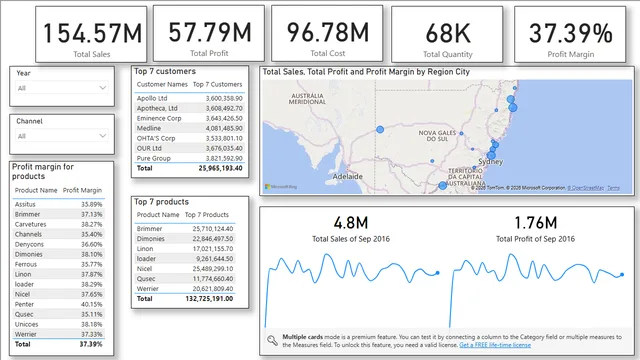640x360 pixels.
Task: Click the Adelaide label on the map
Action: [347, 177]
